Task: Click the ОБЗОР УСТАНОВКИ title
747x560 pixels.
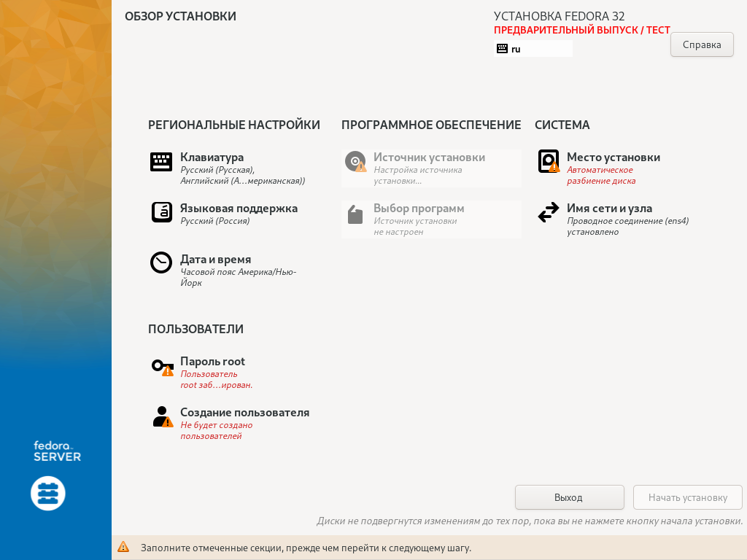Action: (x=181, y=16)
